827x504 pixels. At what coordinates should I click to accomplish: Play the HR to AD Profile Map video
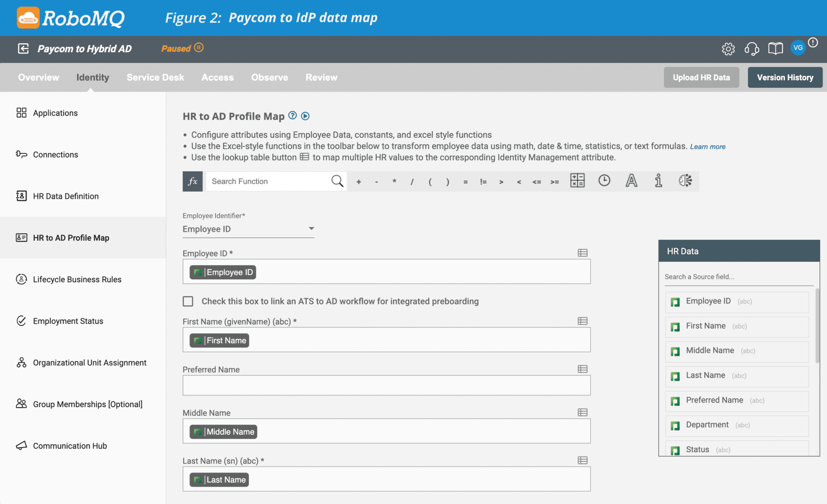point(305,116)
